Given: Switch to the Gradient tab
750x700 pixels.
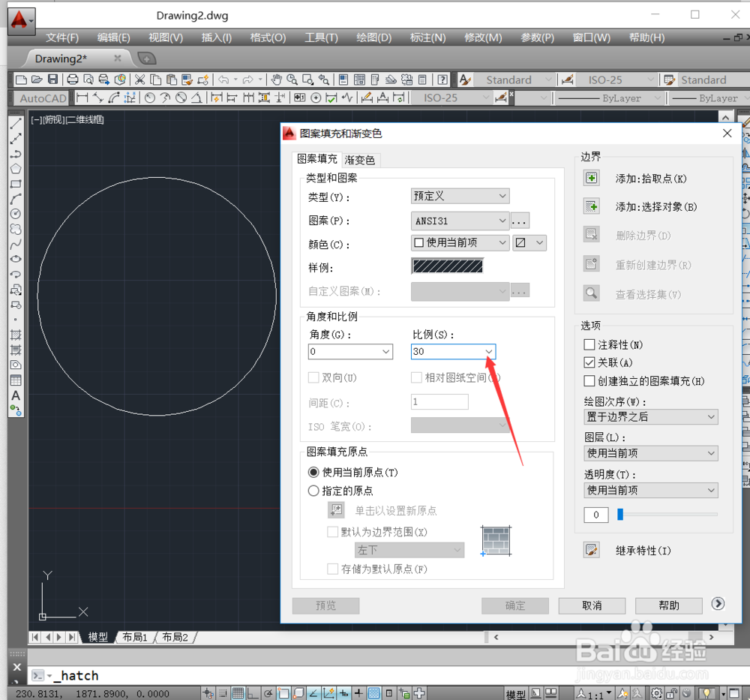Looking at the screenshot, I should (360, 159).
